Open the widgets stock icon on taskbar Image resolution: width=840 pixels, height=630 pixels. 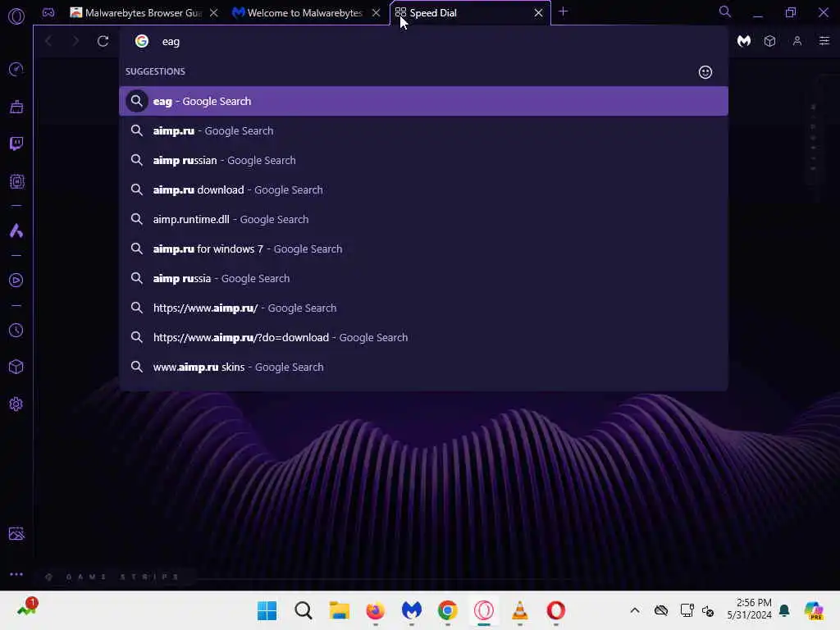pyautogui.click(x=27, y=608)
